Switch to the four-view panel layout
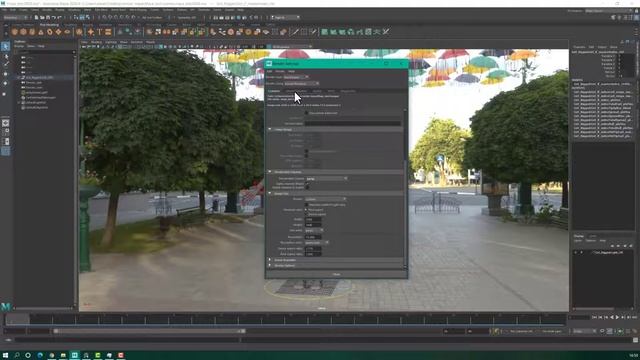The width and height of the screenshot is (640, 360). coord(5,132)
